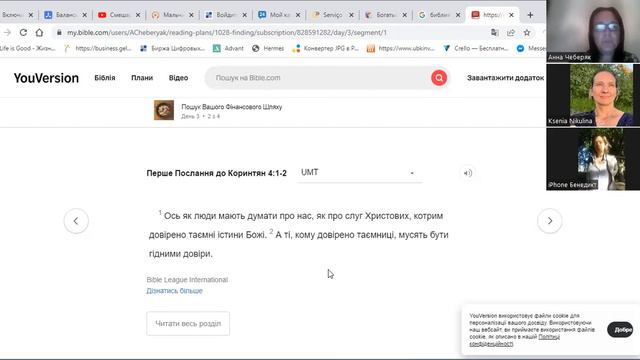Select Анна Чеберяк video tile
The image size is (640, 360).
pos(593,31)
